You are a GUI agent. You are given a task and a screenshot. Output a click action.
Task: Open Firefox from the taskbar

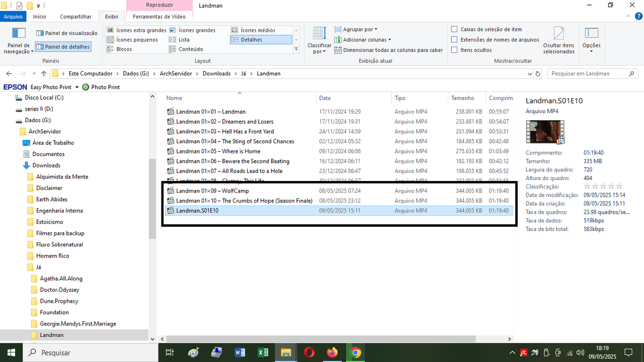[x=333, y=352]
